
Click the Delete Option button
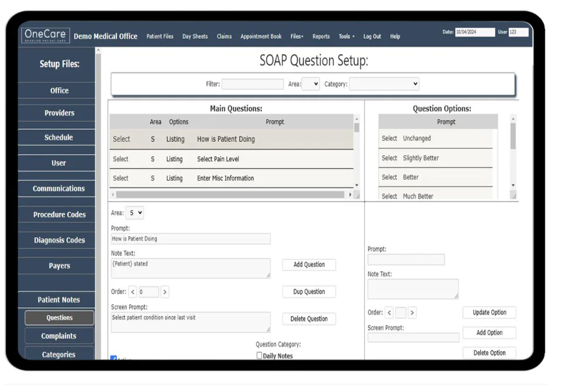(490, 353)
